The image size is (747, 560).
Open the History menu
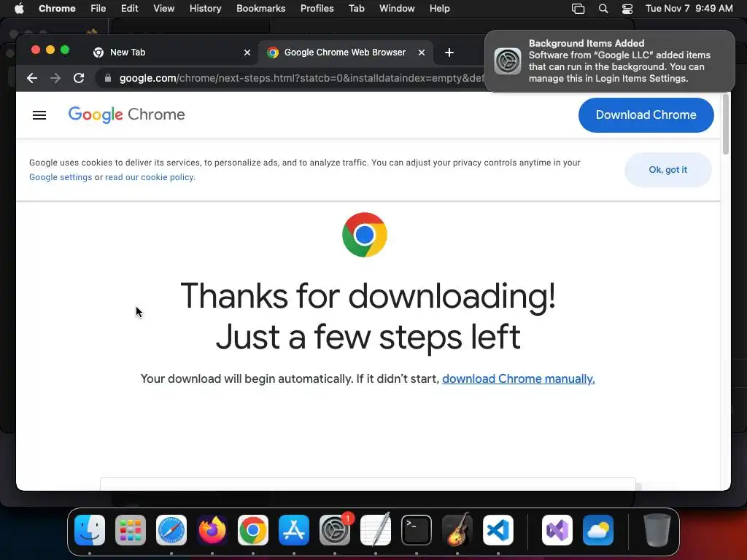pyautogui.click(x=205, y=9)
